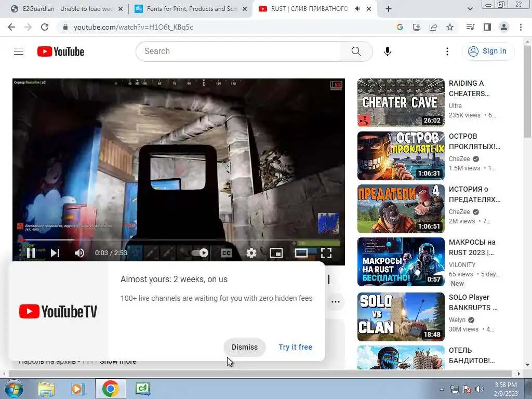Image resolution: width=532 pixels, height=399 pixels.
Task: Open RAIDING A CHEATERS video title
Action: click(x=469, y=88)
